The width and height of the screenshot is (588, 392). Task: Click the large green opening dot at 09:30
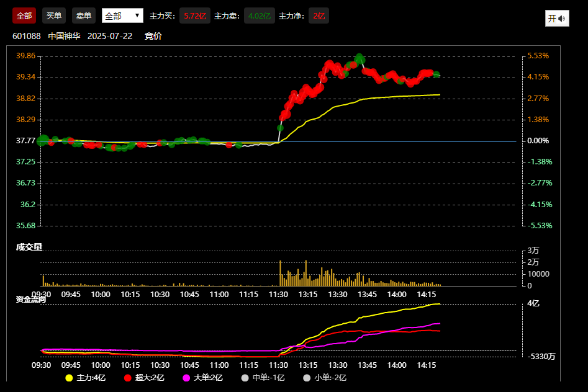(x=42, y=141)
